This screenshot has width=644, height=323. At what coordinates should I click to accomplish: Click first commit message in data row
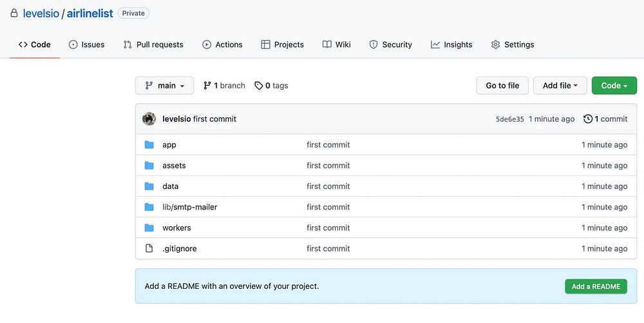pos(328,186)
